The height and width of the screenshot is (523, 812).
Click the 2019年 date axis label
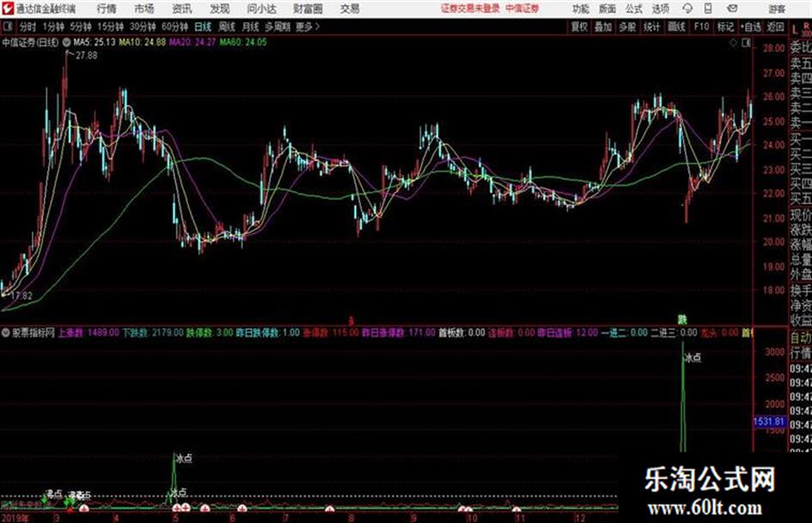[15, 518]
